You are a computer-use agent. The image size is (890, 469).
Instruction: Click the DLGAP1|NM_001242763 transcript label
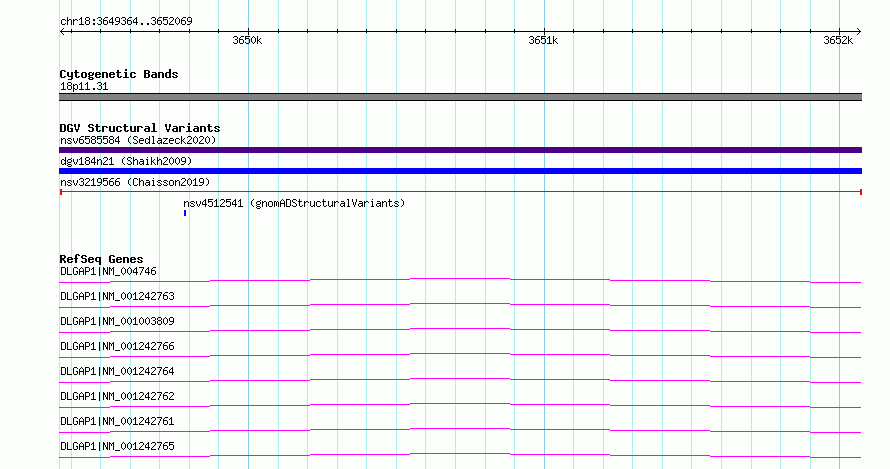click(x=117, y=296)
